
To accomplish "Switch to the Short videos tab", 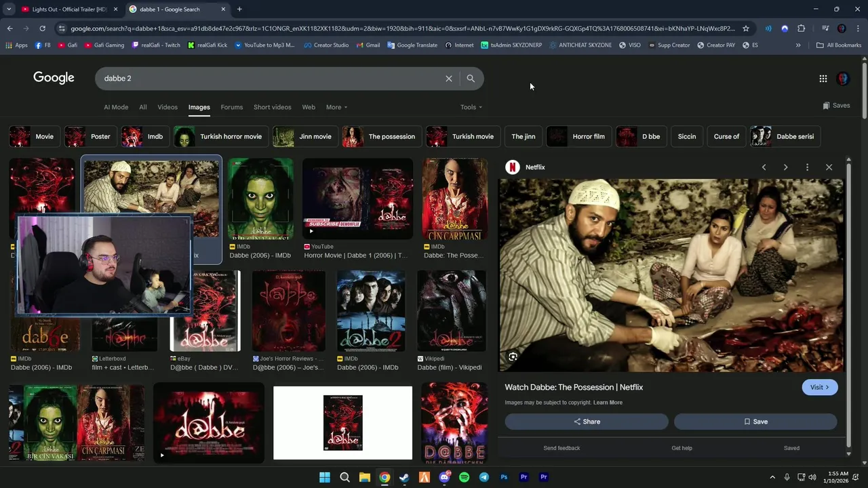I will click(x=272, y=107).
